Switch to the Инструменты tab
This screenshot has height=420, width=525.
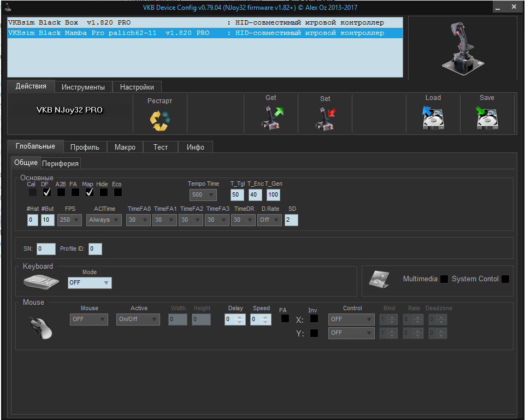[x=84, y=87]
